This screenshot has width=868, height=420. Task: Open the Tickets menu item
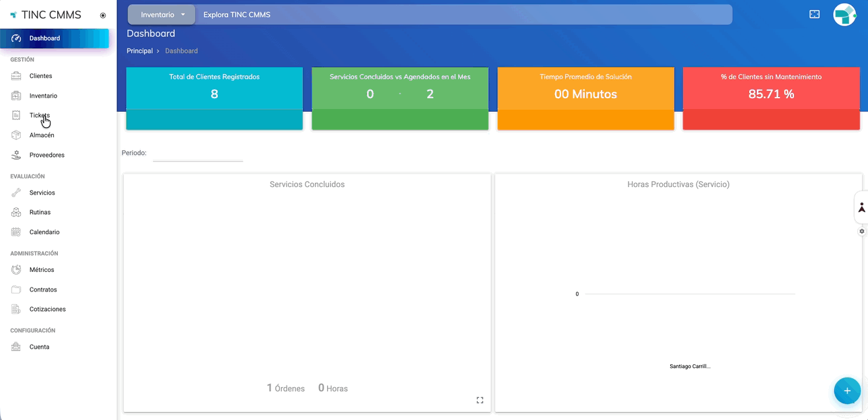40,116
